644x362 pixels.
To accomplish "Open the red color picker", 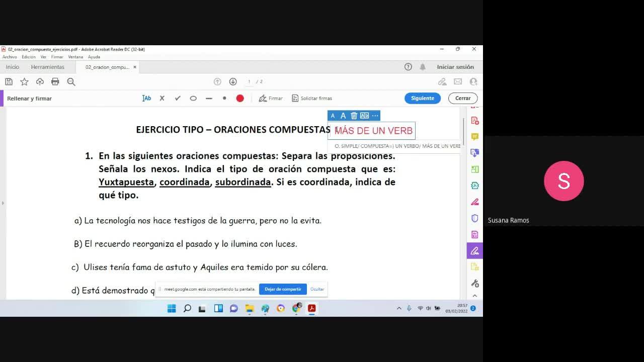I will point(240,98).
